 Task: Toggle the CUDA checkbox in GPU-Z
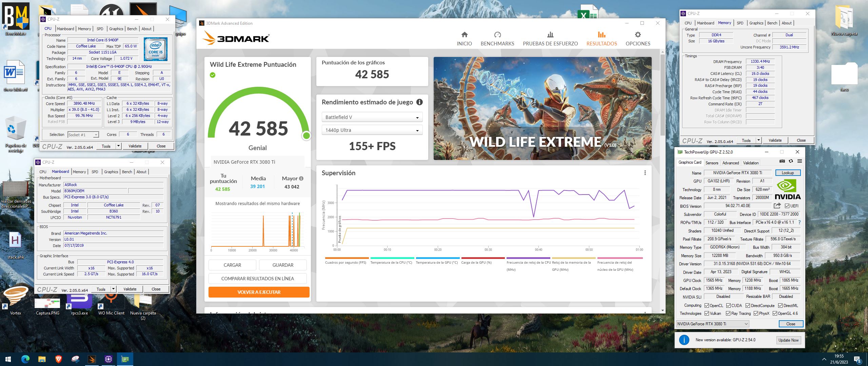click(x=728, y=305)
